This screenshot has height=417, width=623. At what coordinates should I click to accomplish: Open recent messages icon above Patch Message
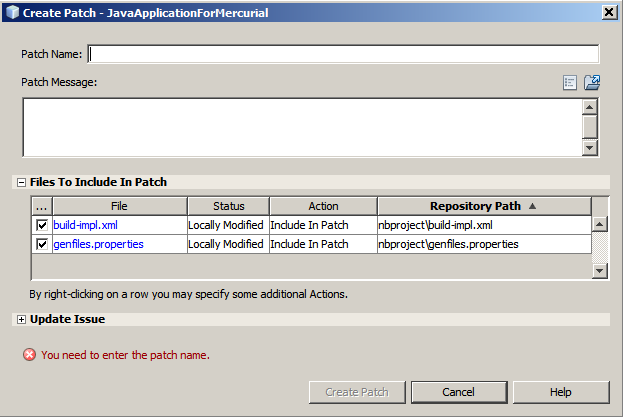(570, 83)
